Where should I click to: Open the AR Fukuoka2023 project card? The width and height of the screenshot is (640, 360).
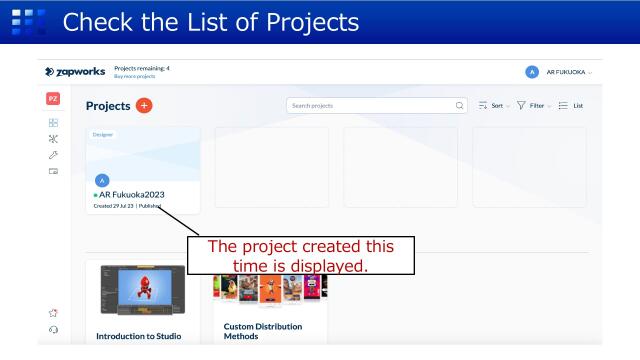pyautogui.click(x=143, y=171)
